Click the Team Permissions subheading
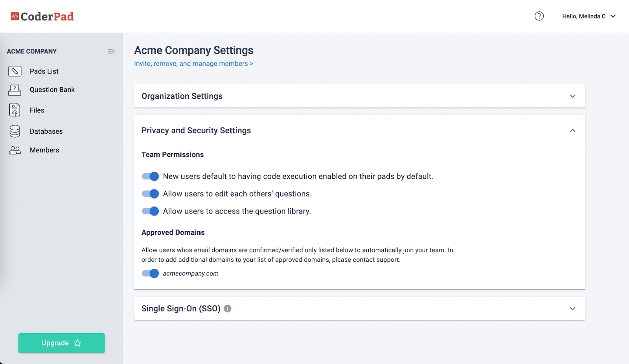The height and width of the screenshot is (364, 629). tap(173, 154)
